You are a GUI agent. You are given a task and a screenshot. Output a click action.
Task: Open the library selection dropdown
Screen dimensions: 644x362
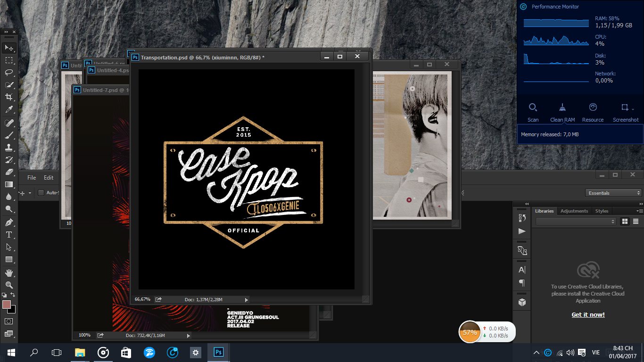click(x=576, y=222)
